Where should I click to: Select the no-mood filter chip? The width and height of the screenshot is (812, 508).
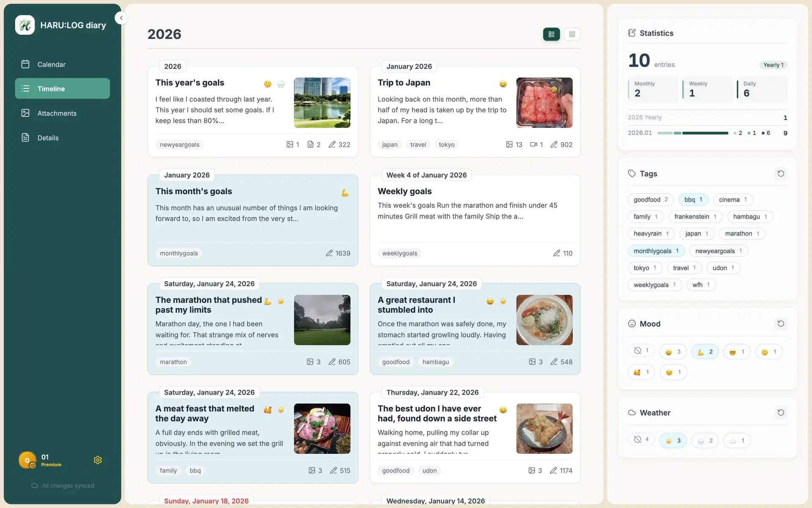(x=641, y=351)
